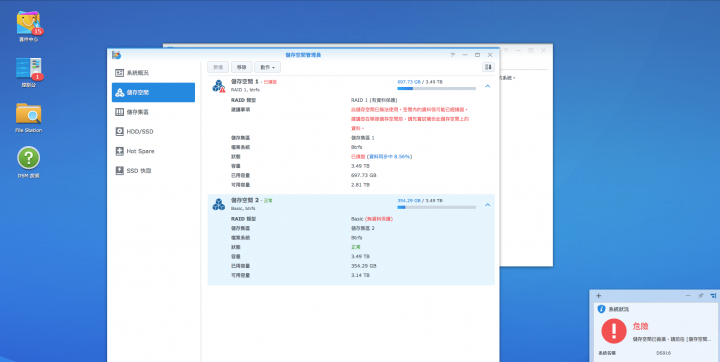Screen dimensions: 720x362
Task: Click the RAID 1 type value
Action: (x=374, y=100)
